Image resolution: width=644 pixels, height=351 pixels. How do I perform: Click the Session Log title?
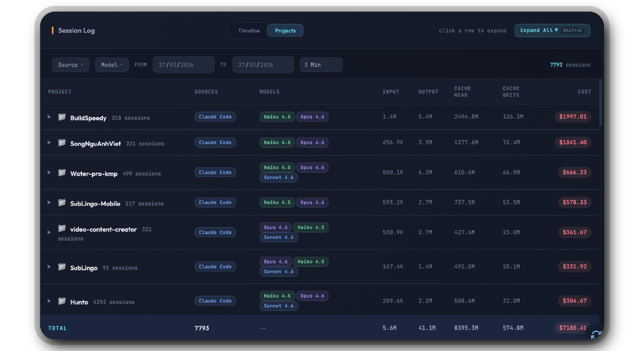pos(76,30)
